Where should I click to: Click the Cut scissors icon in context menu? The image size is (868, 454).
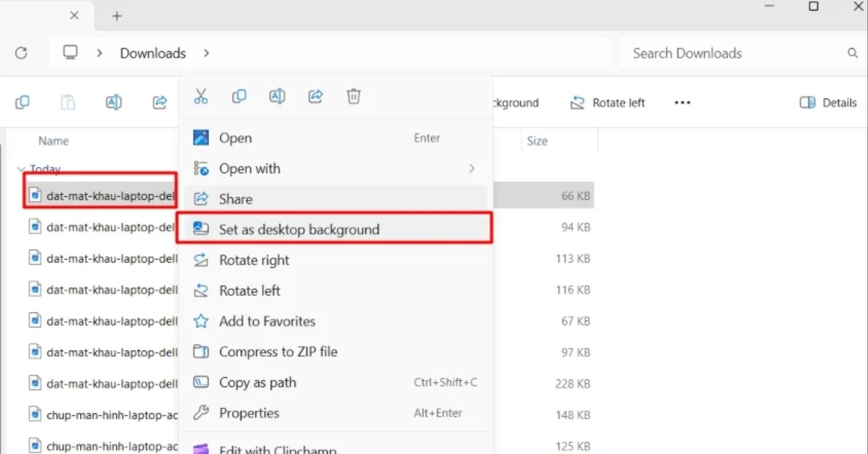tap(201, 96)
